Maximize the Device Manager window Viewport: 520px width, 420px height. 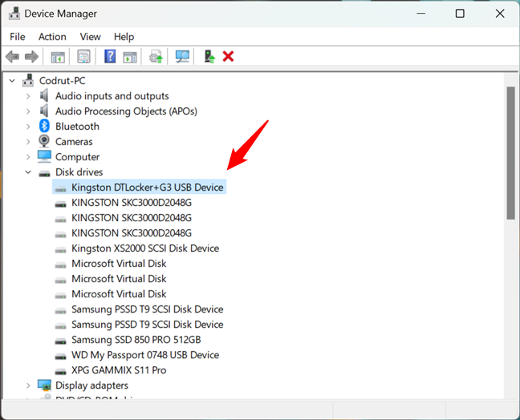pyautogui.click(x=460, y=14)
